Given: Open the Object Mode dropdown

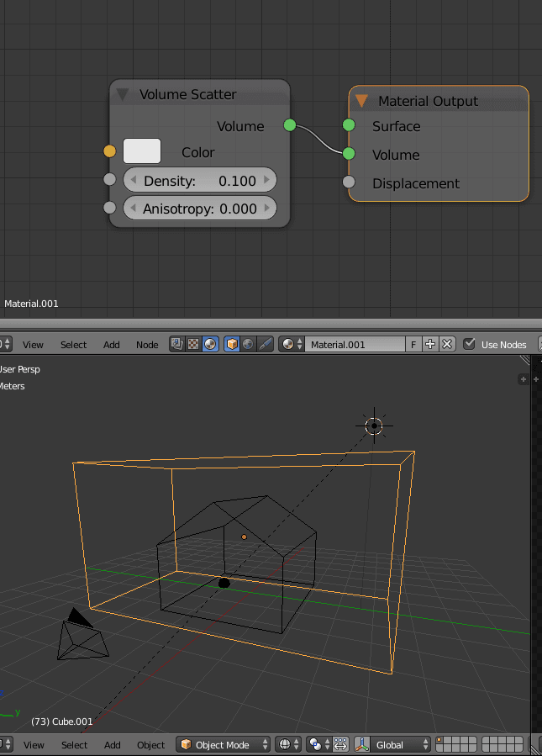Looking at the screenshot, I should point(224,745).
